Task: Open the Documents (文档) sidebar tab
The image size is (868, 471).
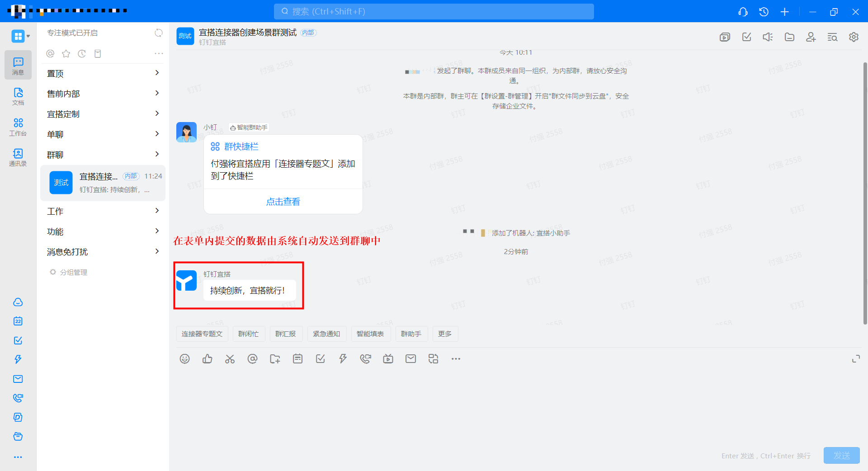Action: pos(18,96)
